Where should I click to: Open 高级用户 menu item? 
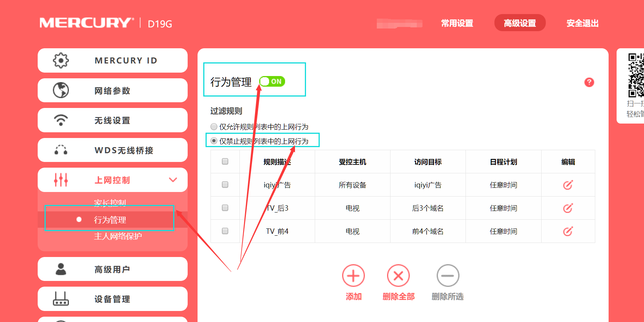[x=113, y=269]
